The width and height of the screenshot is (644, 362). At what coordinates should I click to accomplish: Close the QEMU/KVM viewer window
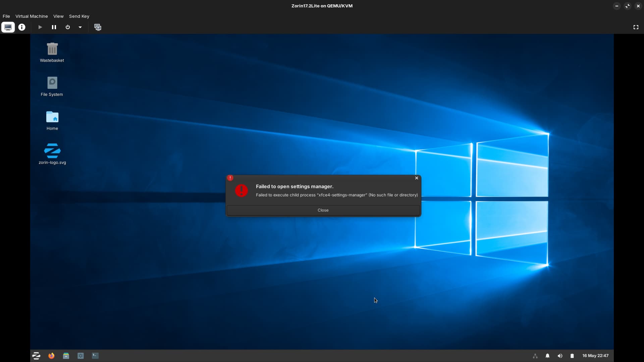tap(638, 6)
